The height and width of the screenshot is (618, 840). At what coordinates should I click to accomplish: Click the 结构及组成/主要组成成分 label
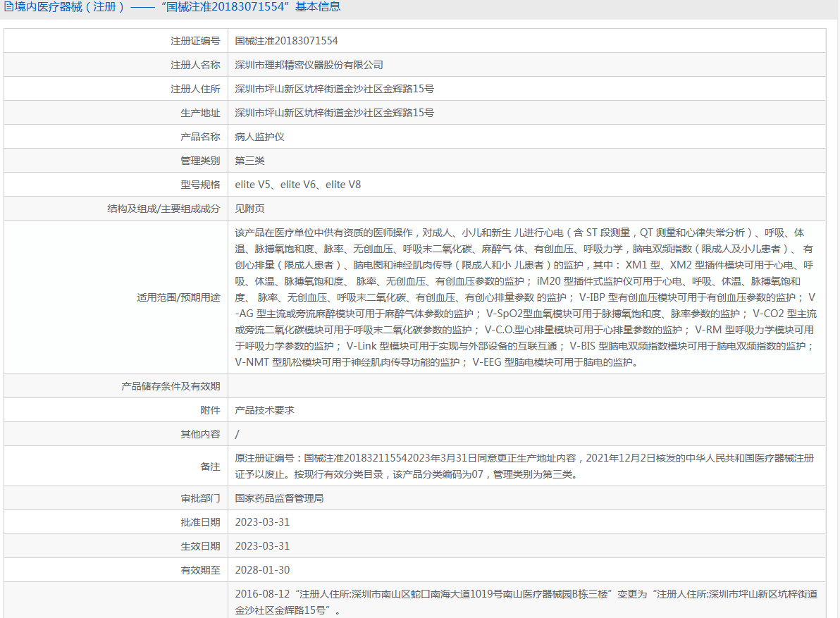tap(164, 209)
